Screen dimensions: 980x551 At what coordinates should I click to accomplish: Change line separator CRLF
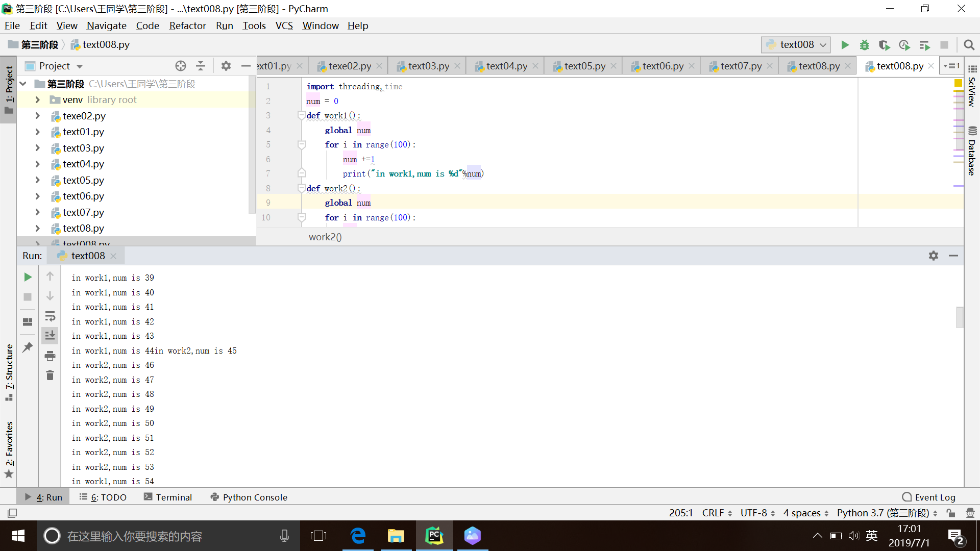coord(717,513)
